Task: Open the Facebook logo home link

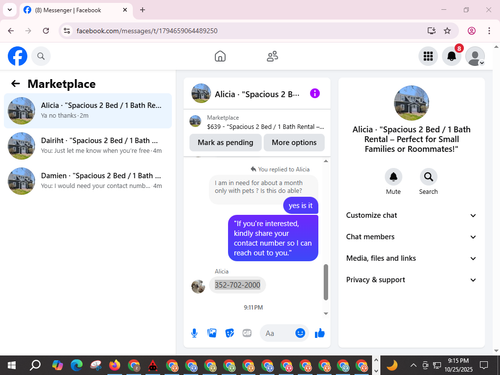Action: point(17,56)
